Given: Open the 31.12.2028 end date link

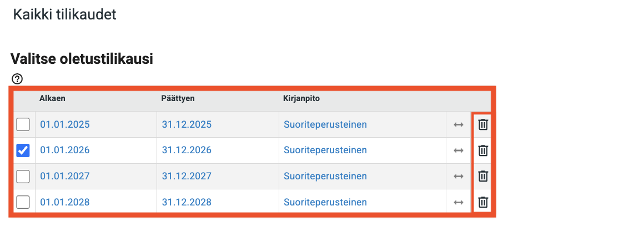Looking at the screenshot, I should coord(187,202).
